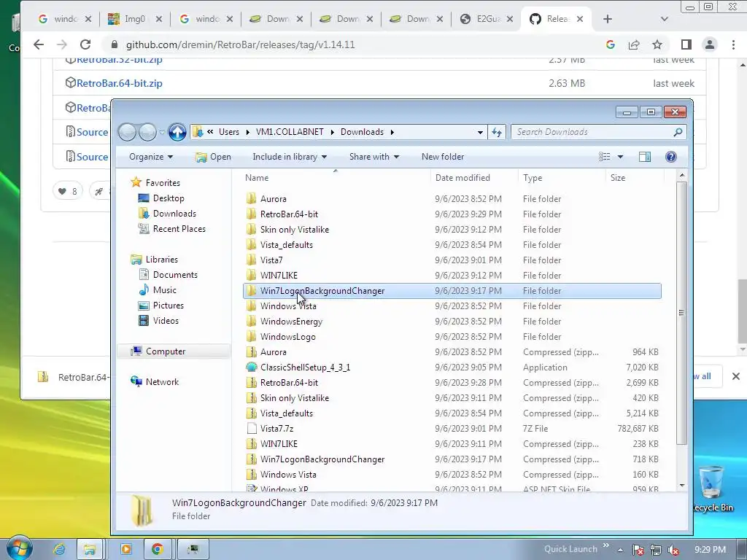
Task: Select the Music library
Action: [164, 290]
